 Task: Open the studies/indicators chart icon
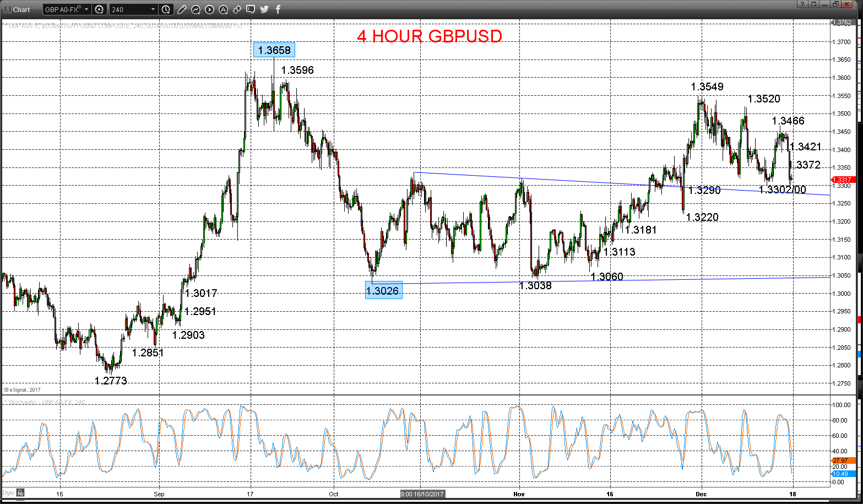point(196,9)
